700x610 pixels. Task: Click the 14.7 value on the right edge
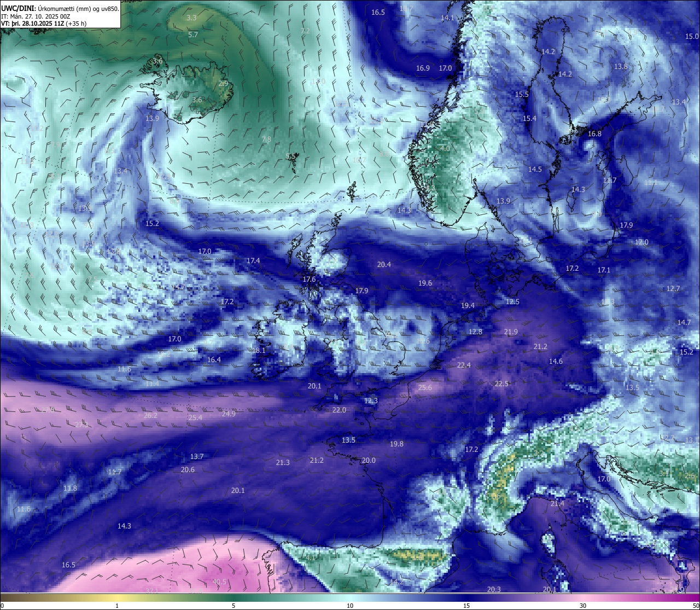[x=684, y=323]
